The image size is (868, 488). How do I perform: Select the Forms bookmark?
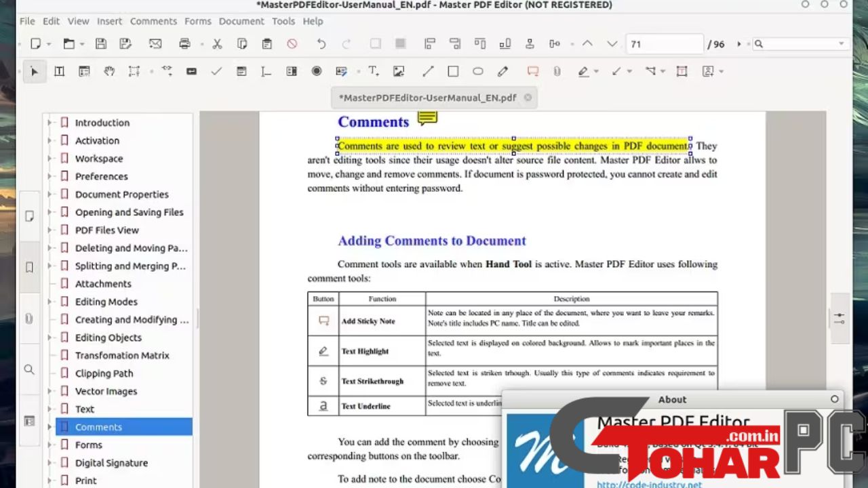click(88, 445)
